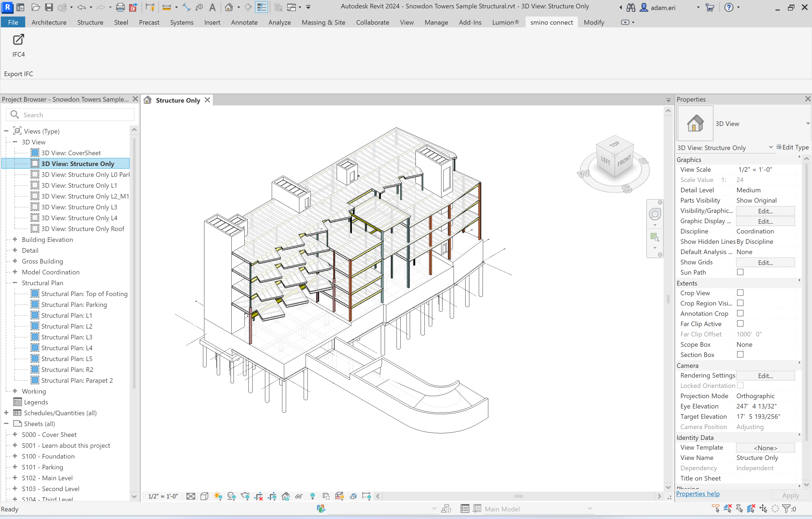Viewport: 812px width, 519px height.
Task: Click the Temporary Hide/Isolate glasses icon
Action: point(299,496)
